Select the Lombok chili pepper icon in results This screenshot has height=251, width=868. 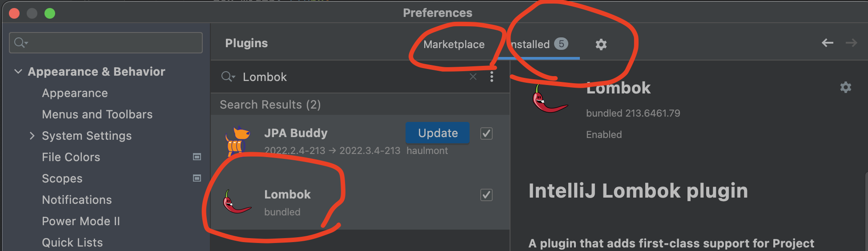(x=237, y=202)
